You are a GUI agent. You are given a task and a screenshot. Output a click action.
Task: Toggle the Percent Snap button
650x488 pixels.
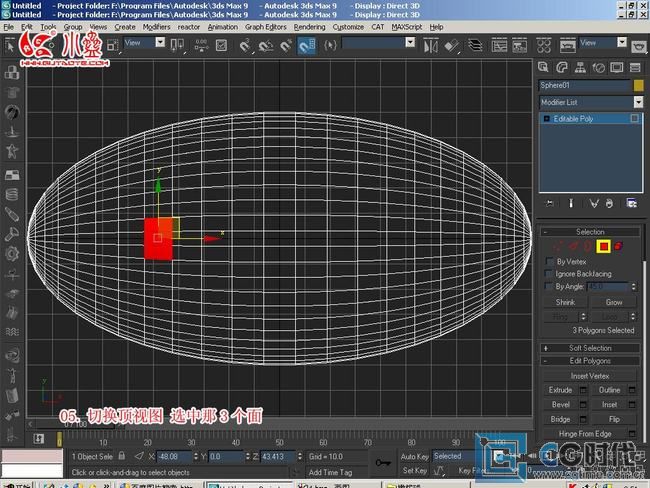[x=286, y=45]
